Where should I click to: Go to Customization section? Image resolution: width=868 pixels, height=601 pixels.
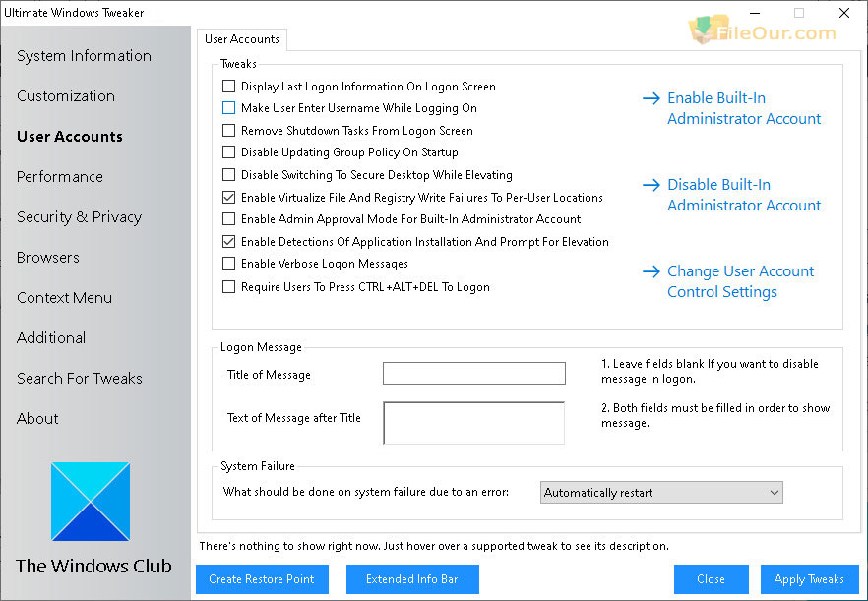(66, 96)
